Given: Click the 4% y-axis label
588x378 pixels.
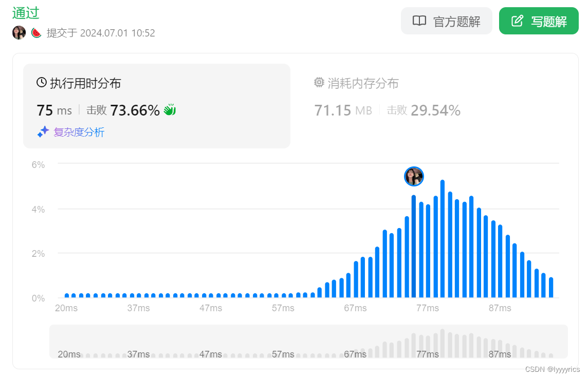Looking at the screenshot, I should 38,210.
